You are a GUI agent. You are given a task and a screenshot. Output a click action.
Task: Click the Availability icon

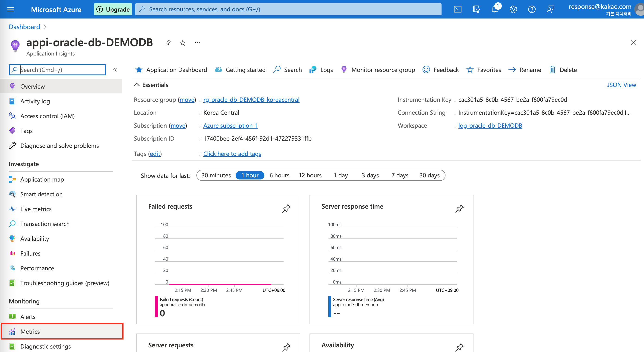coord(13,238)
